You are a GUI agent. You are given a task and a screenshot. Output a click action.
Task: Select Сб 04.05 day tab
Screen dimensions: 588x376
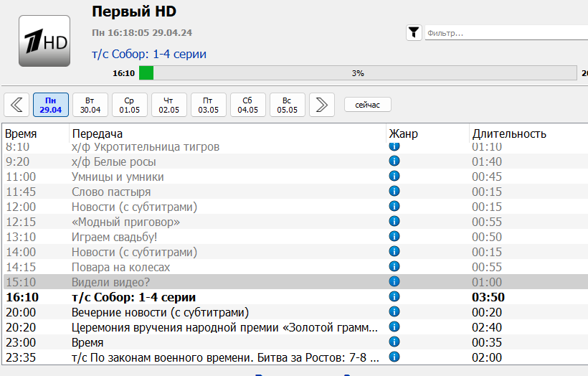click(248, 105)
